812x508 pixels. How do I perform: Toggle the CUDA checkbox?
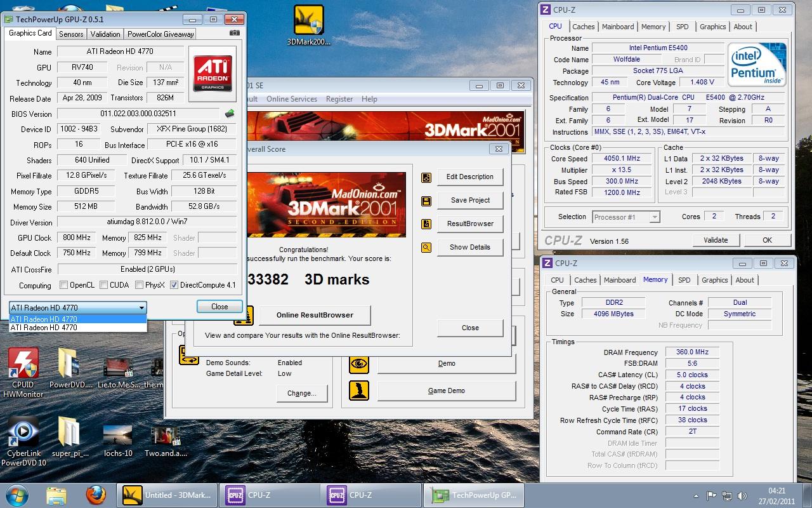pos(104,285)
